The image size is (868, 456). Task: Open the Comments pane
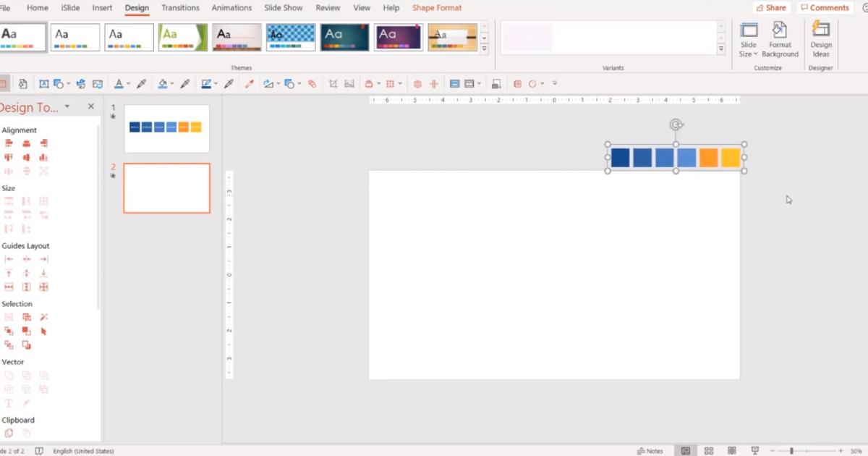click(x=825, y=7)
